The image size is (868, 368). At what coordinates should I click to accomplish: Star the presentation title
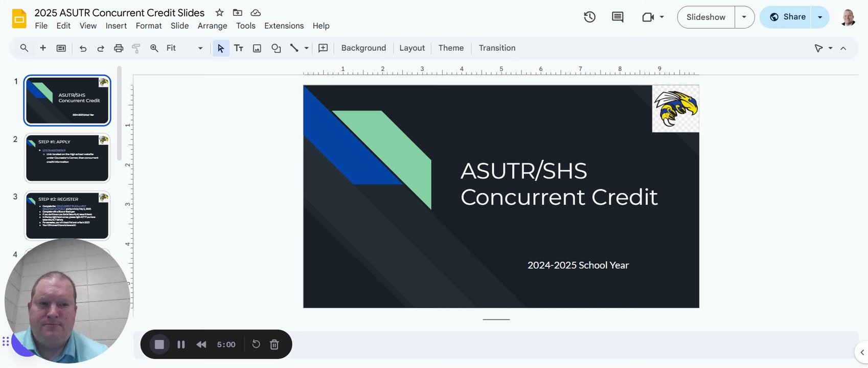coord(219,12)
